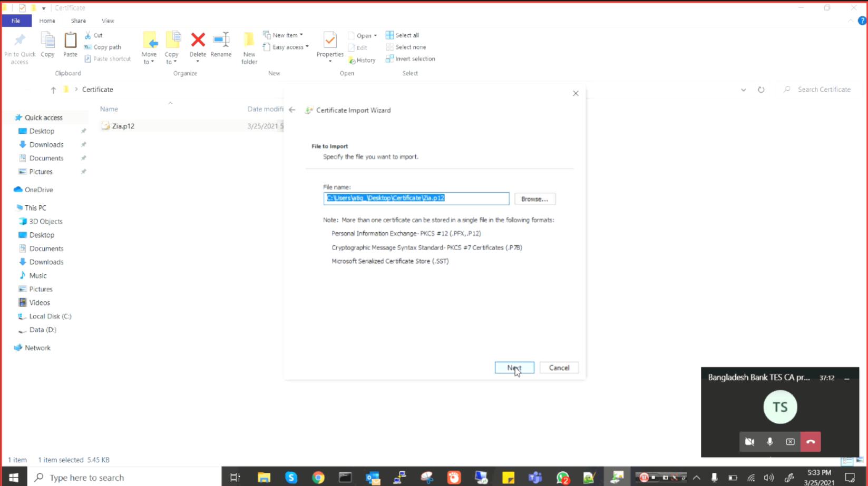The image size is (868, 486).
Task: Switch to the Home tab
Action: [47, 21]
